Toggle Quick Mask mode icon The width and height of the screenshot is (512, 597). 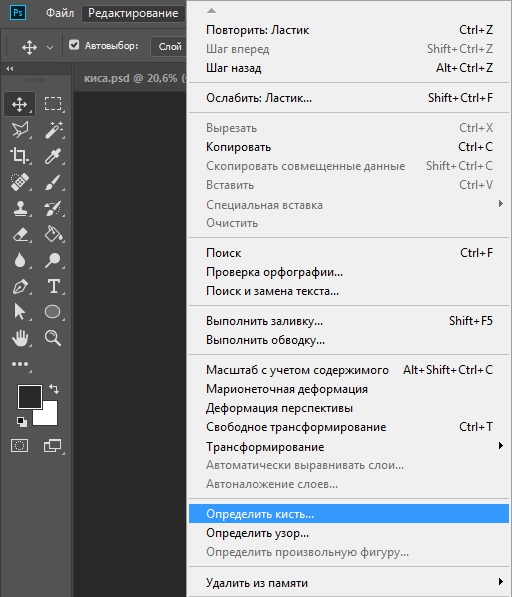(19, 445)
